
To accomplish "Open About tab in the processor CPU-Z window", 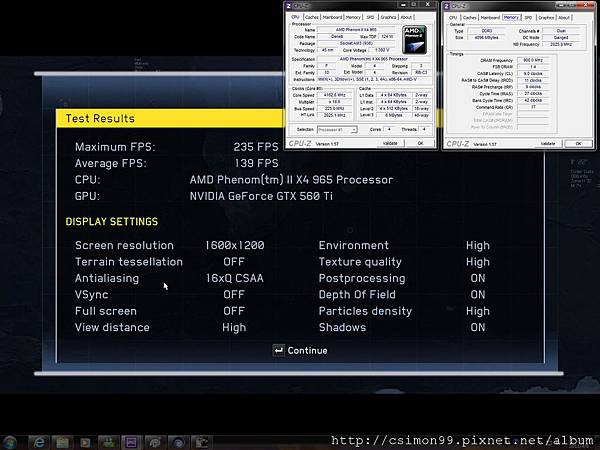I will [x=406, y=17].
